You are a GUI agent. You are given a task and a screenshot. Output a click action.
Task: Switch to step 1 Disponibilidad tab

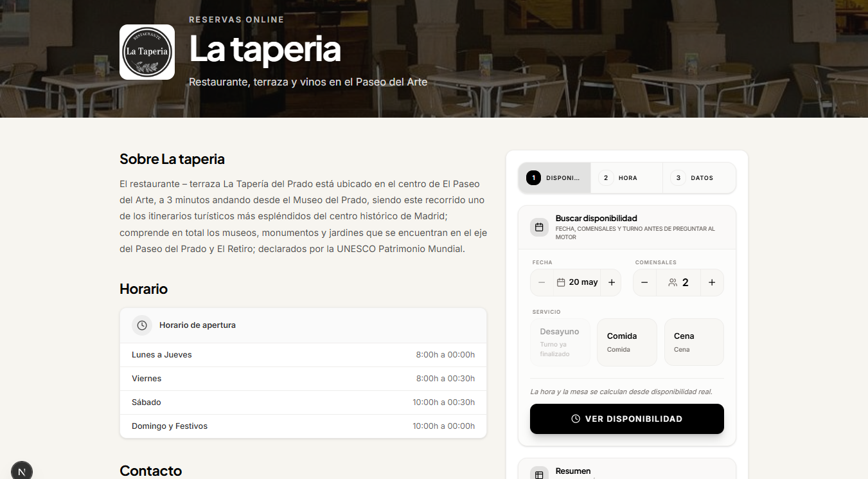(x=554, y=178)
